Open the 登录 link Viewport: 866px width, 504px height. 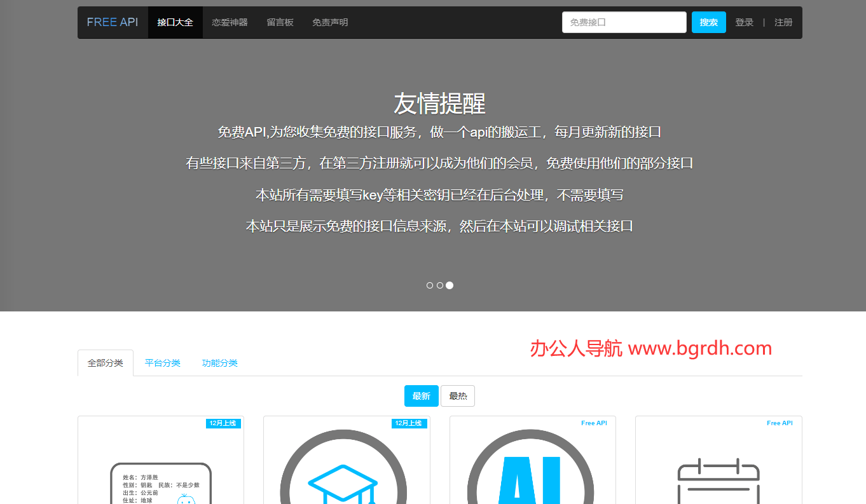pyautogui.click(x=745, y=22)
